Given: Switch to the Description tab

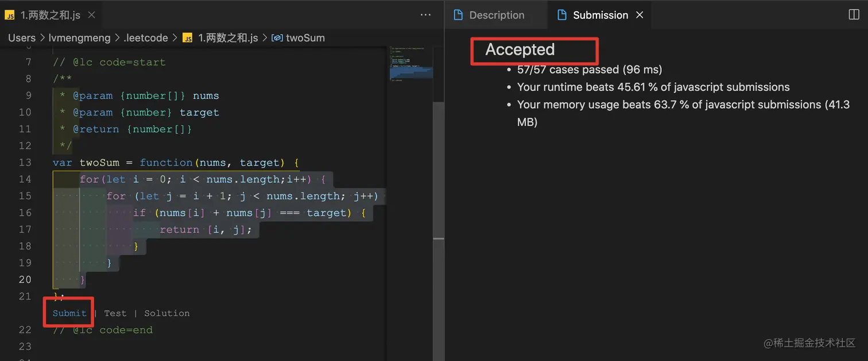Looking at the screenshot, I should [x=497, y=15].
